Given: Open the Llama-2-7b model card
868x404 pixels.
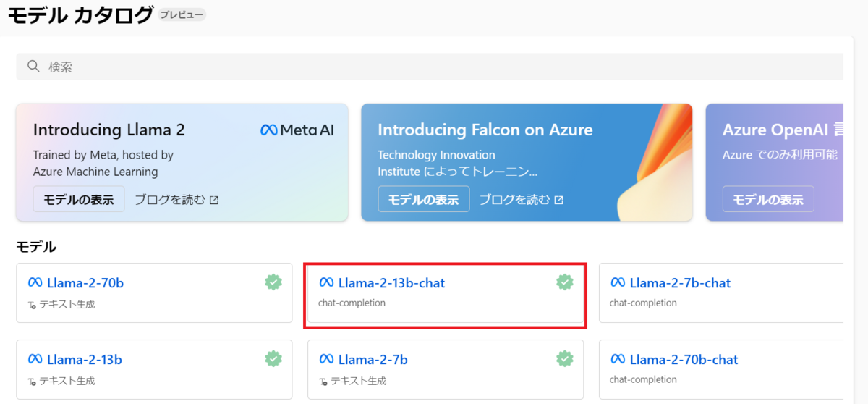Looking at the screenshot, I should point(446,369).
